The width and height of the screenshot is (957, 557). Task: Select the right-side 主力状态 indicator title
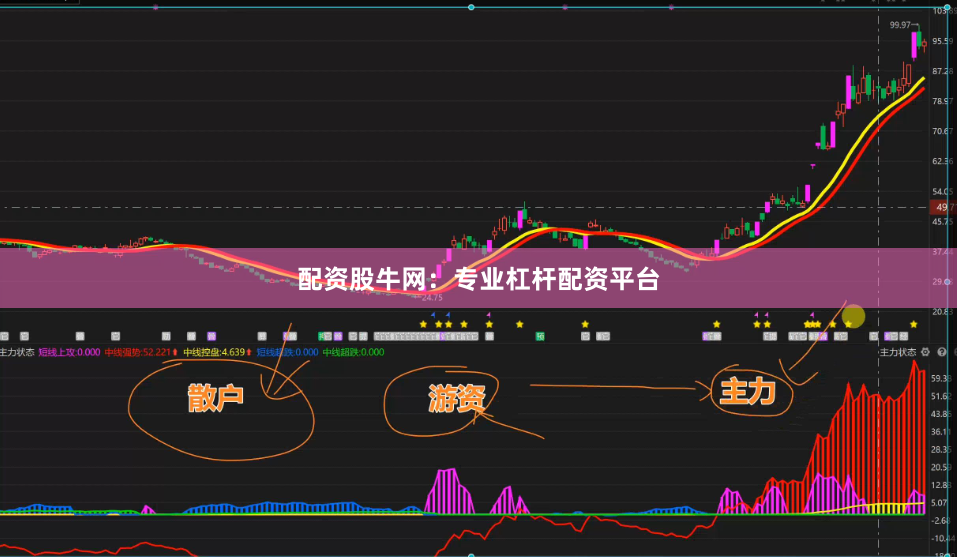point(898,352)
